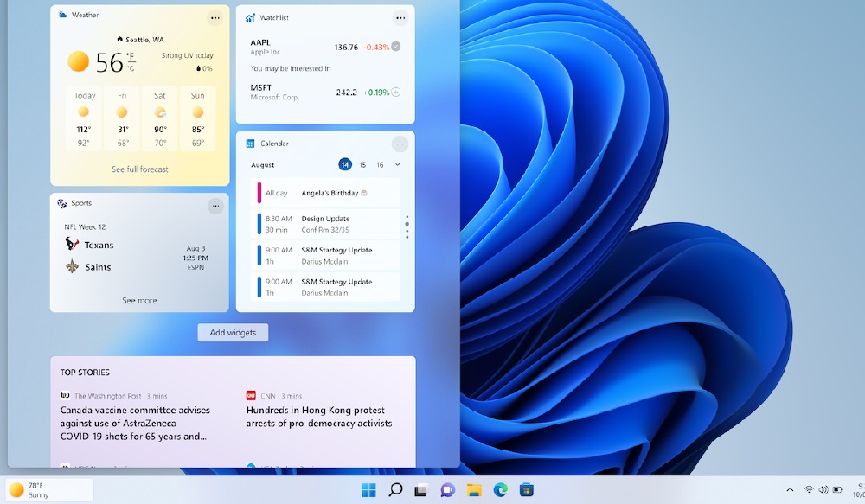Open See full forecast in Weather widget
865x504 pixels.
pyautogui.click(x=139, y=169)
